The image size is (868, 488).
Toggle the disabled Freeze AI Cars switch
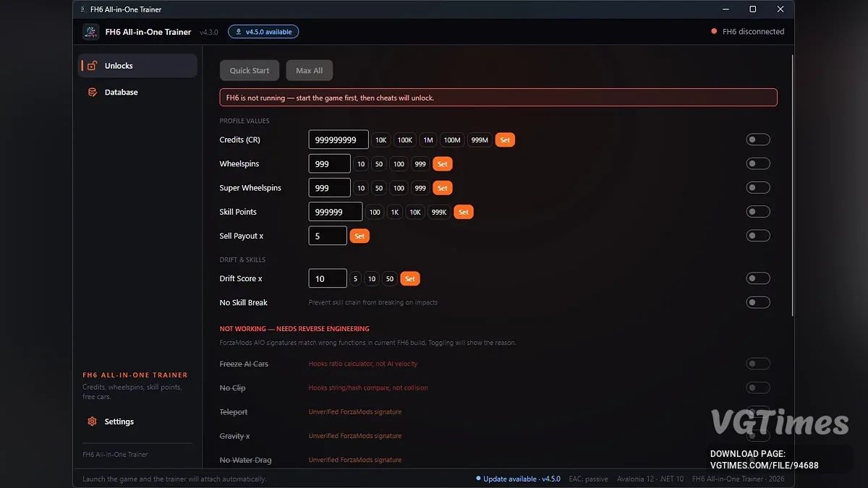(758, 364)
